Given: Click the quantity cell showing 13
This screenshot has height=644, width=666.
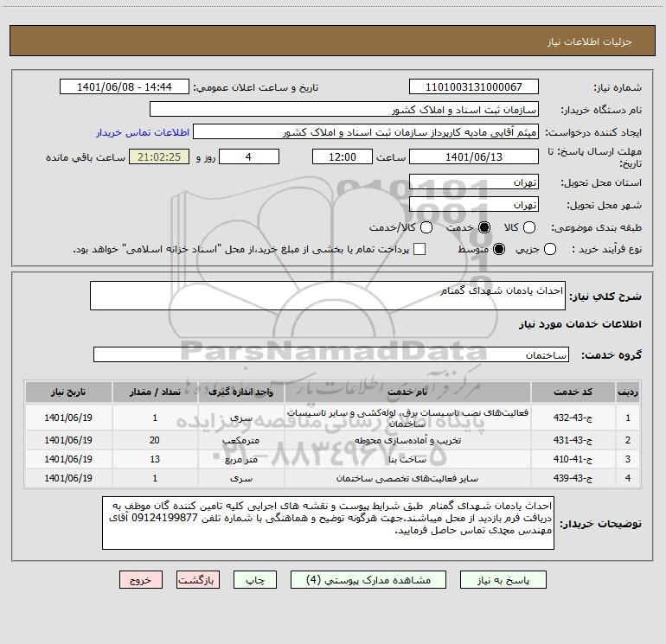Looking at the screenshot, I should (x=155, y=459).
